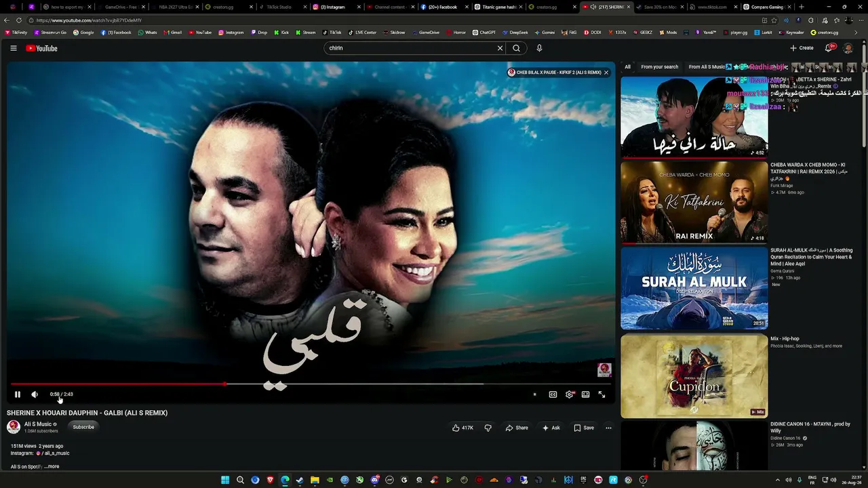Mute the video volume

[x=35, y=394]
